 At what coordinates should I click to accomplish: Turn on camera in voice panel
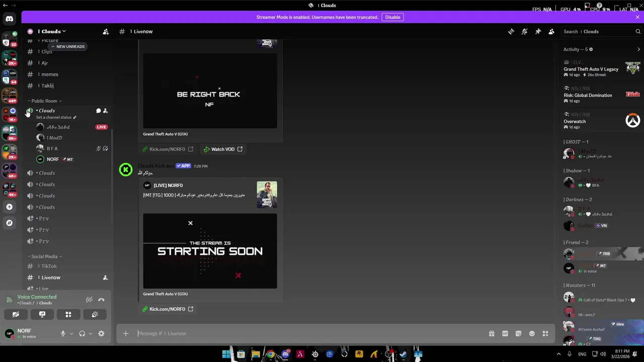click(x=16, y=314)
